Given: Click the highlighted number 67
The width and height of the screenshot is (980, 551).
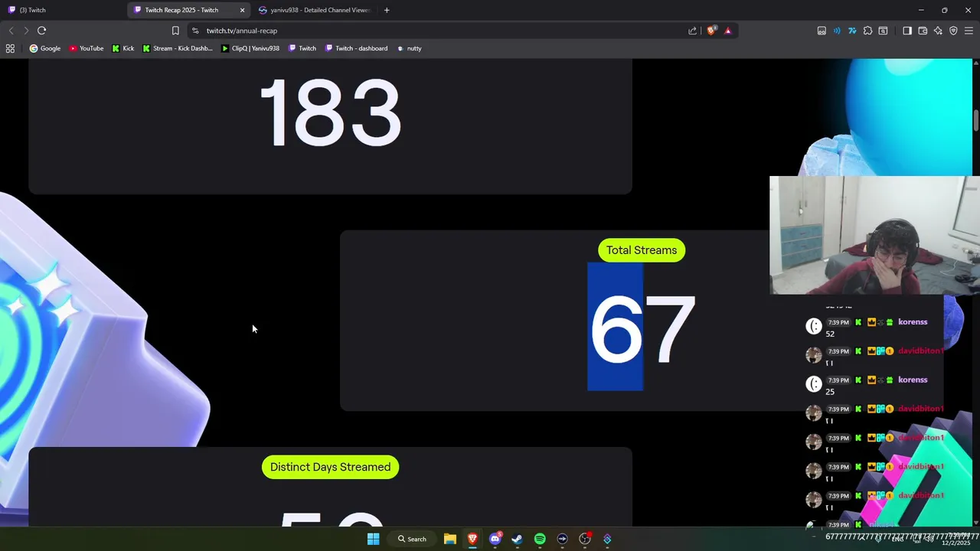Looking at the screenshot, I should [x=642, y=328].
